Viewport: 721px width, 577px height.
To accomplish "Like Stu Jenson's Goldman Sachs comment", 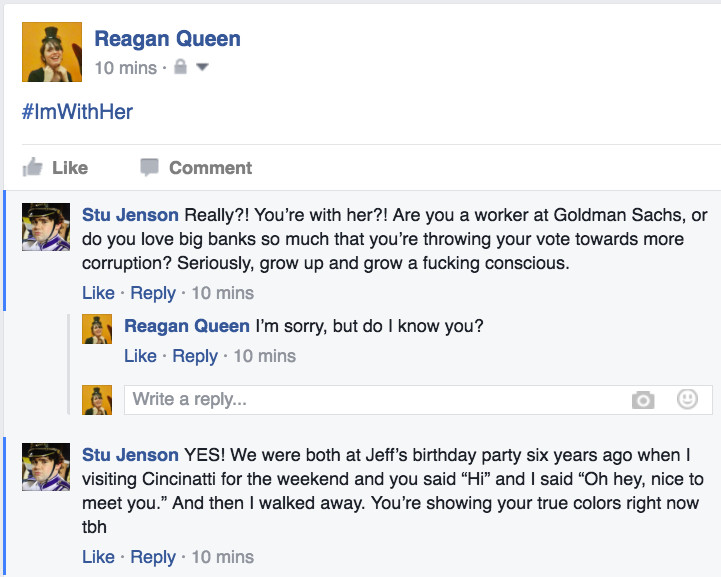I will (x=98, y=293).
